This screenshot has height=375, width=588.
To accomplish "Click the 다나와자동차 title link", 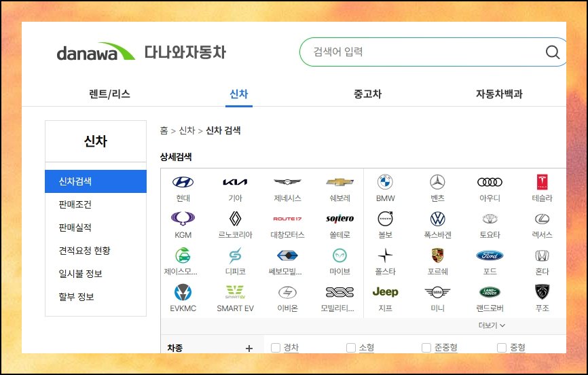I will pyautogui.click(x=185, y=52).
